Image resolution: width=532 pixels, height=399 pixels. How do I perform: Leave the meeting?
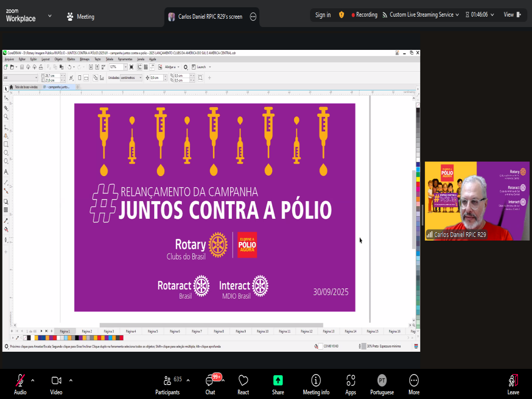[x=513, y=383]
